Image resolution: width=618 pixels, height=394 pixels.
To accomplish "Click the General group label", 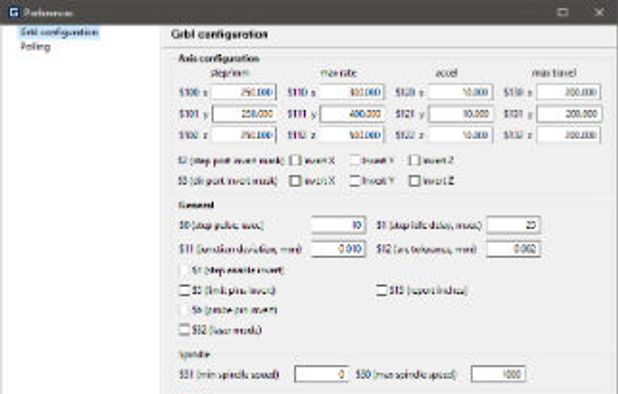I will click(x=196, y=205).
